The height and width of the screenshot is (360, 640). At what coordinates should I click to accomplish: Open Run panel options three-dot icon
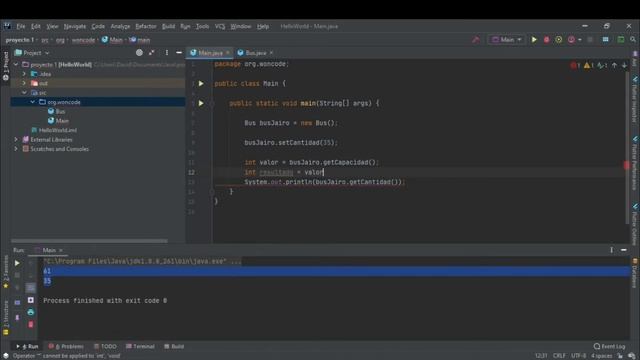(611, 250)
